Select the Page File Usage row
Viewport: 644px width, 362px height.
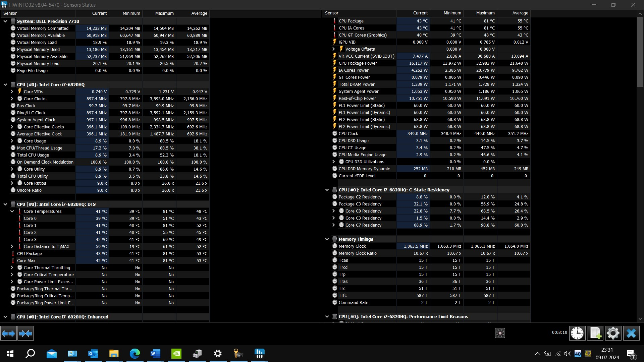105,70
